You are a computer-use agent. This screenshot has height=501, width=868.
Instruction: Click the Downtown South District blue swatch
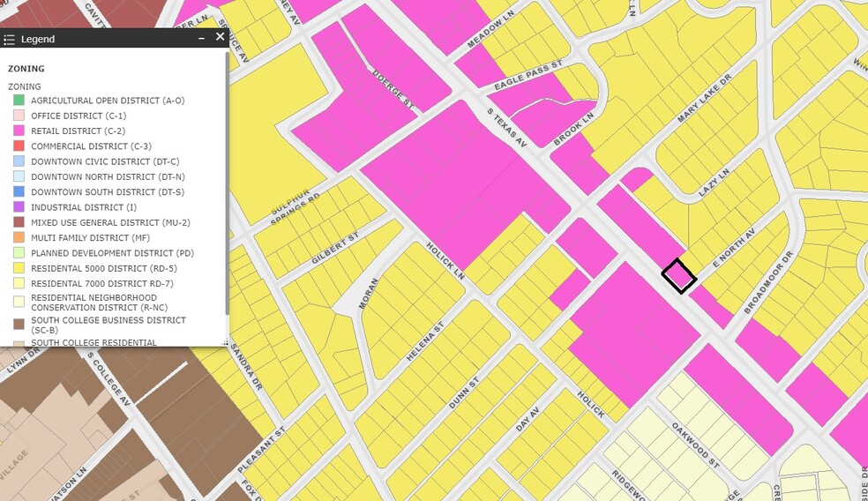click(19, 191)
